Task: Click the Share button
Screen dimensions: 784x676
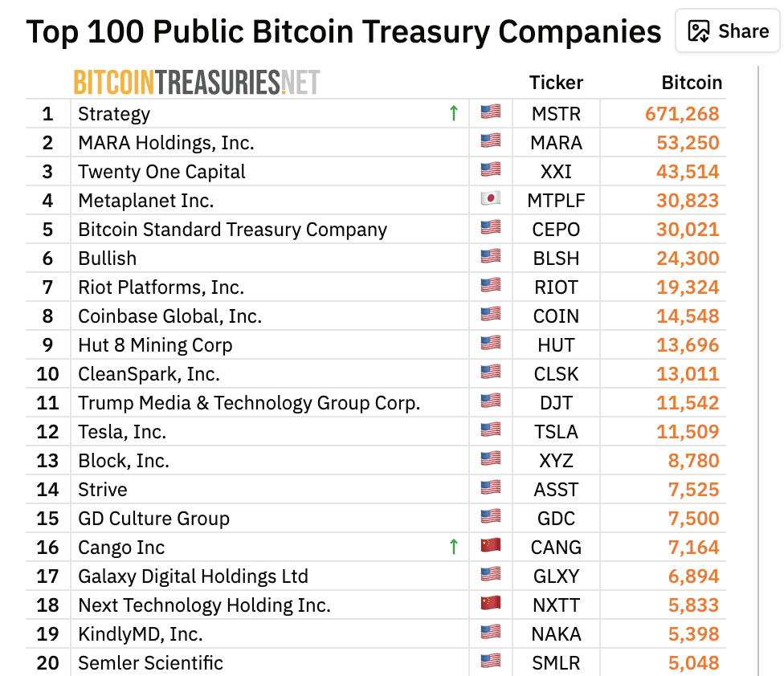Action: (727, 31)
